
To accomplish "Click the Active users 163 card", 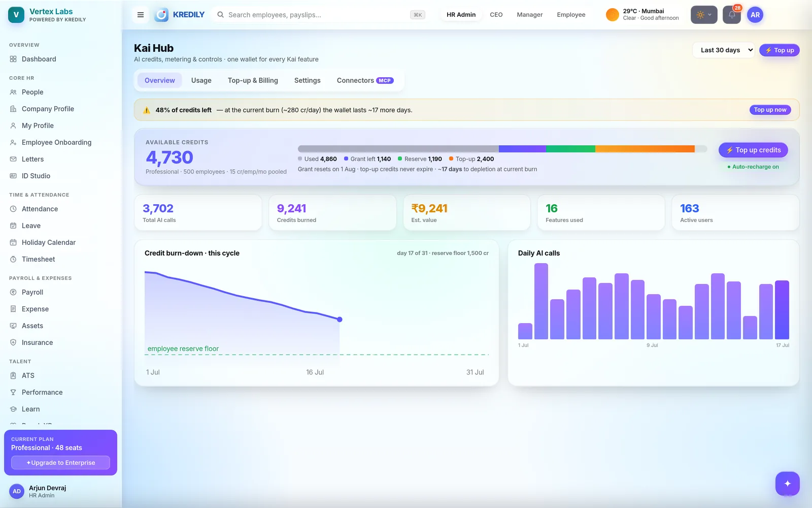I will [735, 213].
